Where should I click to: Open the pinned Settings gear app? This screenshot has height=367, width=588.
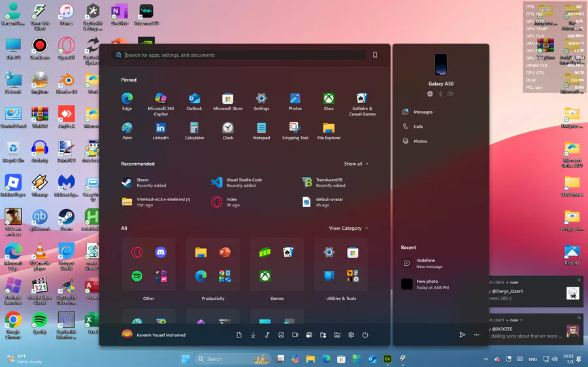261,102
